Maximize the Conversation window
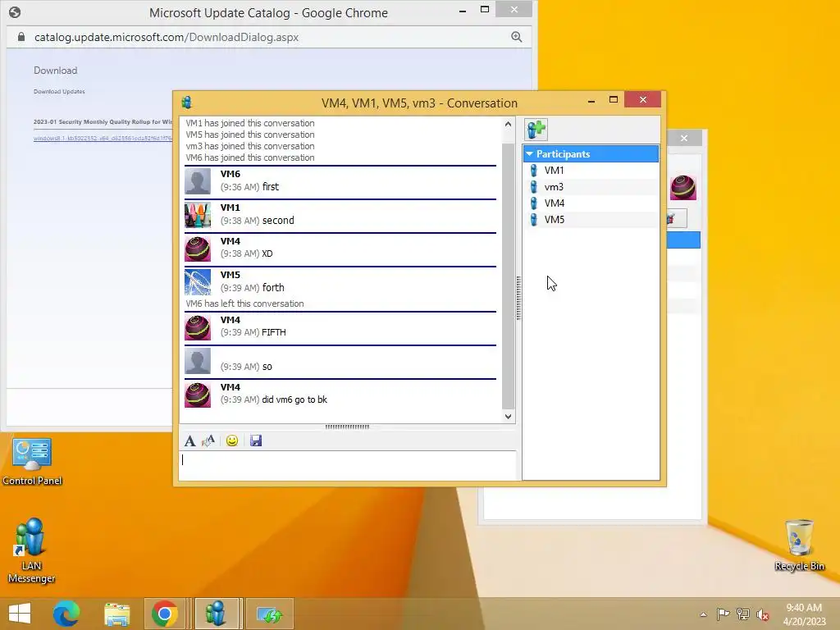840x630 pixels. pyautogui.click(x=614, y=99)
